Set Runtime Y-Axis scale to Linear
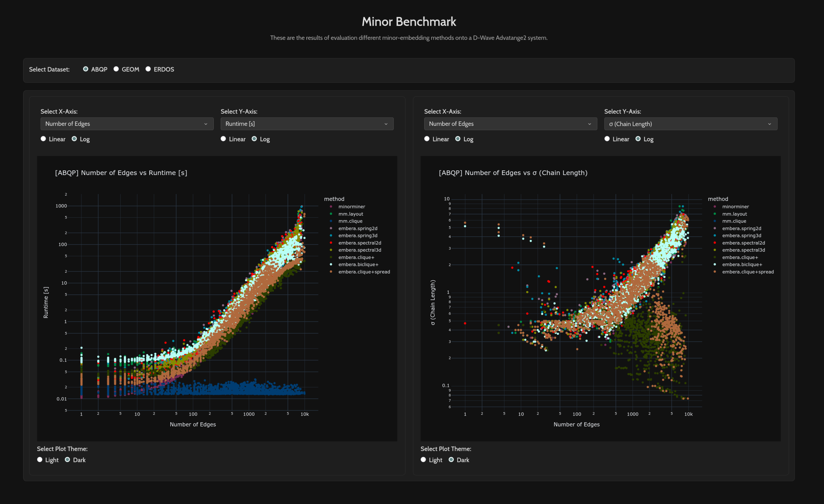The image size is (824, 504). [223, 139]
